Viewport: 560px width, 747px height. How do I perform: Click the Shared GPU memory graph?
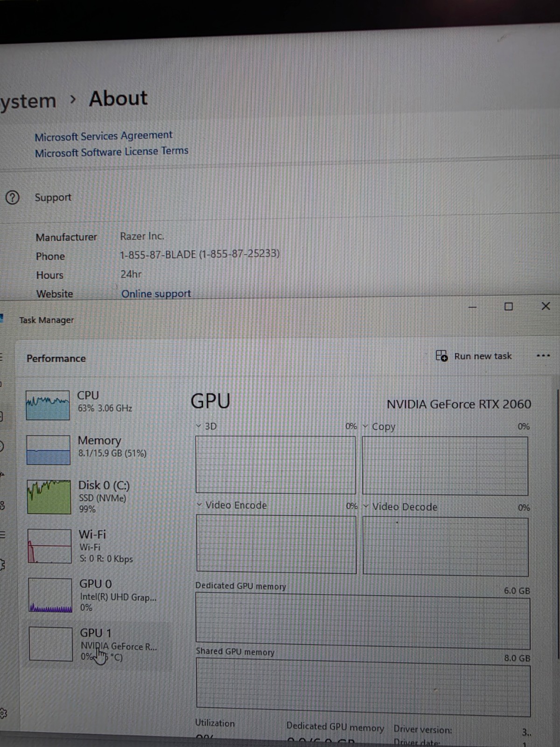(364, 687)
